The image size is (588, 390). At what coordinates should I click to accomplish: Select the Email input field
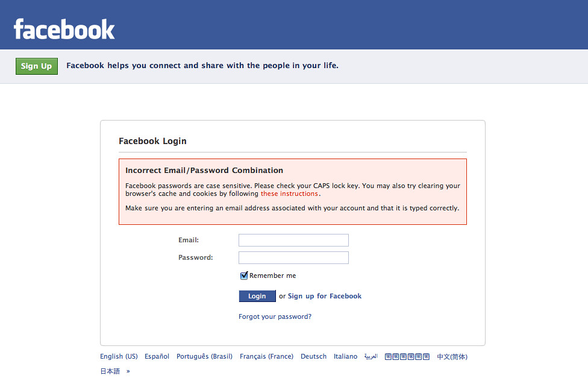pyautogui.click(x=293, y=240)
